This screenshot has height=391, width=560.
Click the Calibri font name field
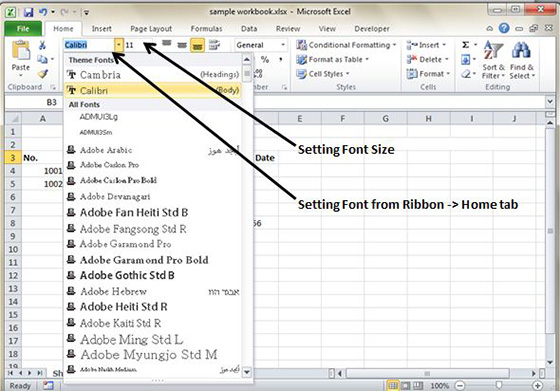(x=89, y=45)
